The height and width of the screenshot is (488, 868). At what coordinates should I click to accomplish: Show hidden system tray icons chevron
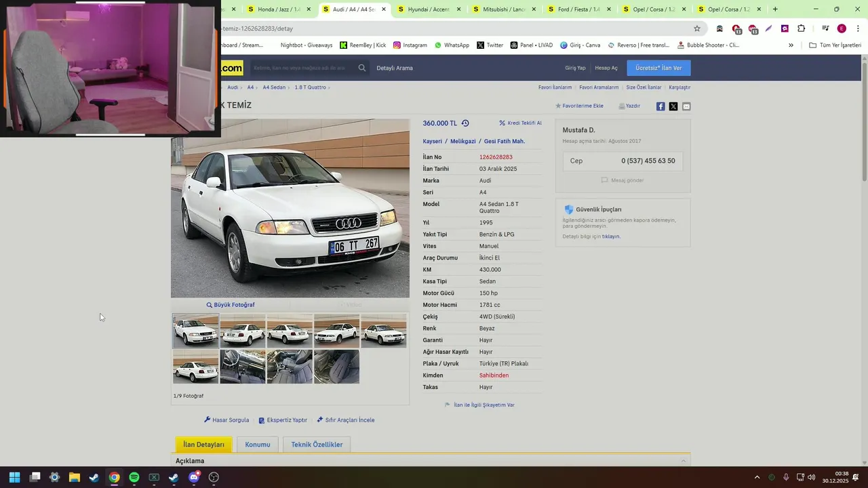pyautogui.click(x=757, y=477)
